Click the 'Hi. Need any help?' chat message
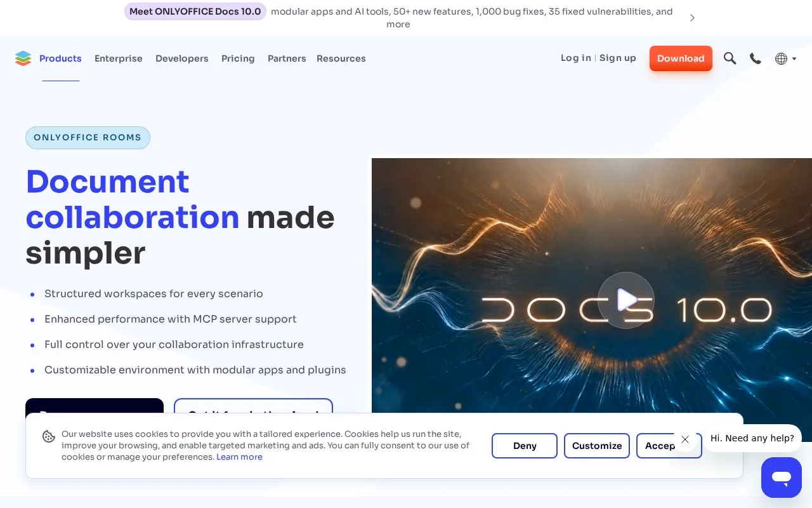The width and height of the screenshot is (812, 508). point(752,438)
